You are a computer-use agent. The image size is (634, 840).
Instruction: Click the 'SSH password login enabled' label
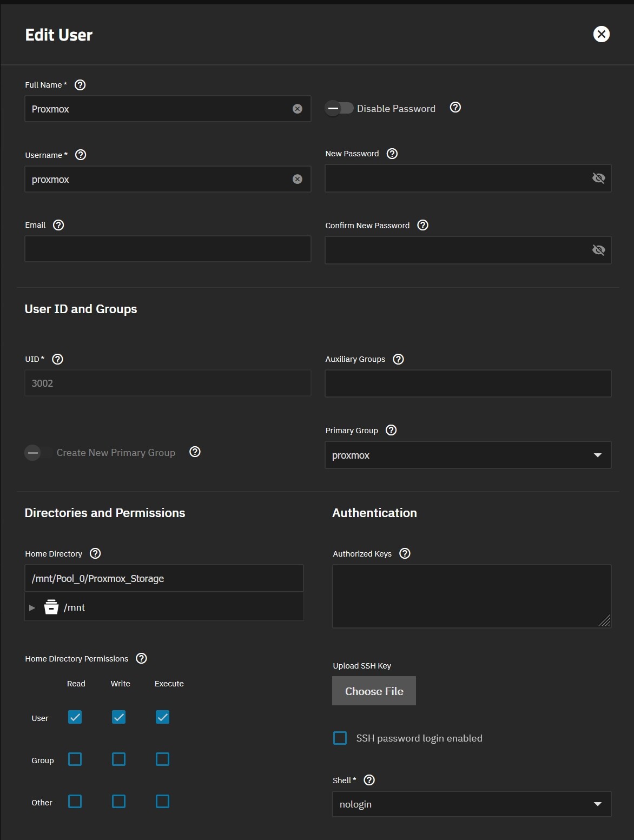pyautogui.click(x=419, y=738)
